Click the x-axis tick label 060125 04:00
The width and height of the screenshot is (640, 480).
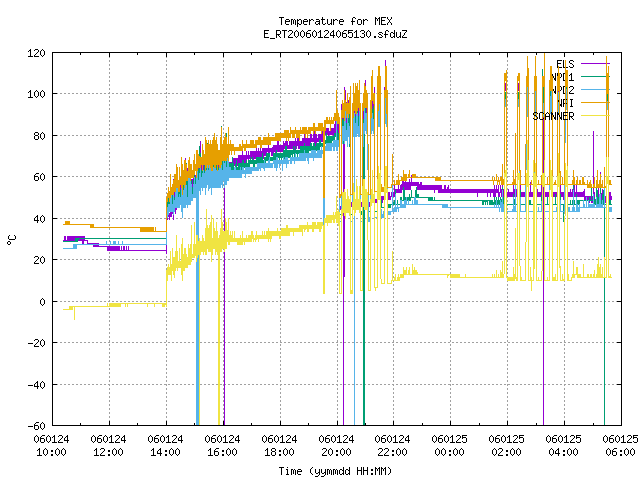(x=563, y=446)
